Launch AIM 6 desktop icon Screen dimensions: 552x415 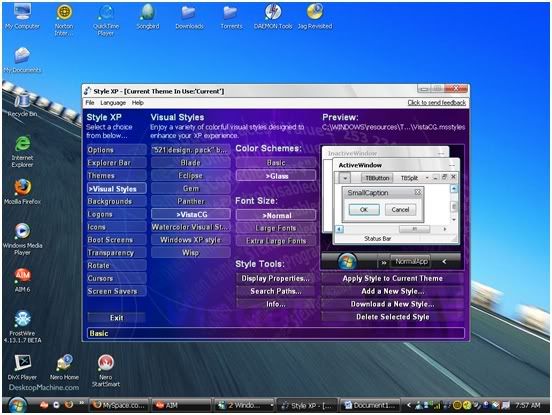[22, 280]
